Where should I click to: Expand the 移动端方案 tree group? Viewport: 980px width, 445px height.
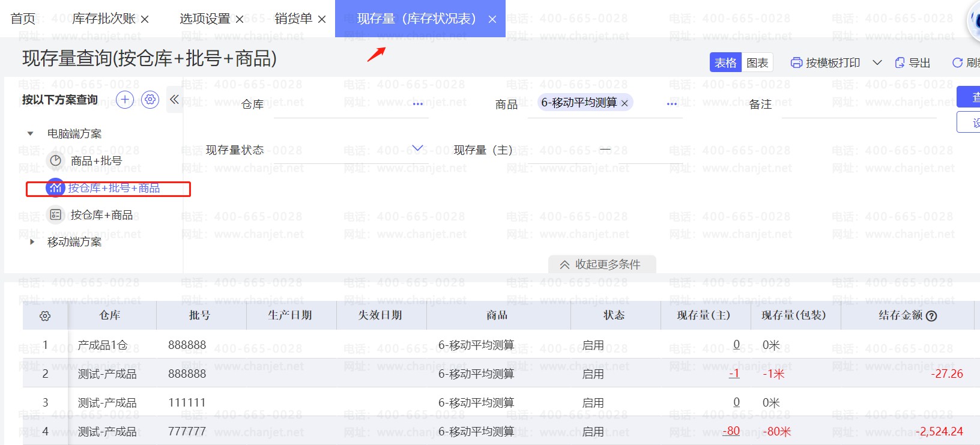pyautogui.click(x=32, y=242)
